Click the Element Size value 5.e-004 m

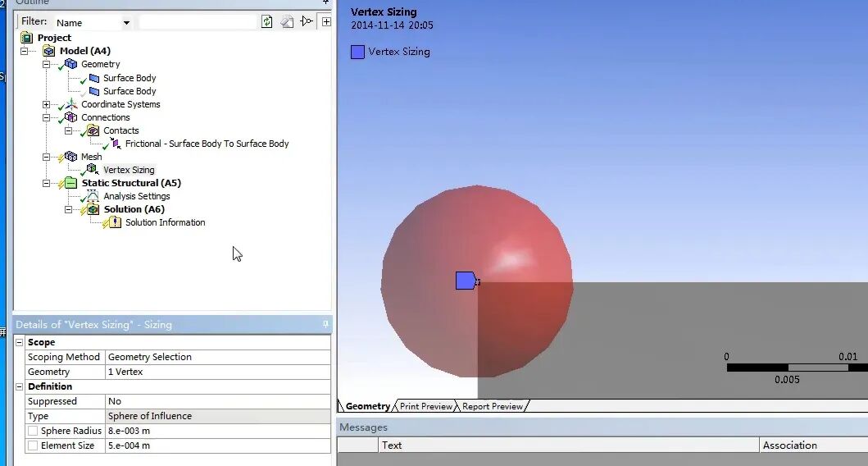(x=217, y=445)
